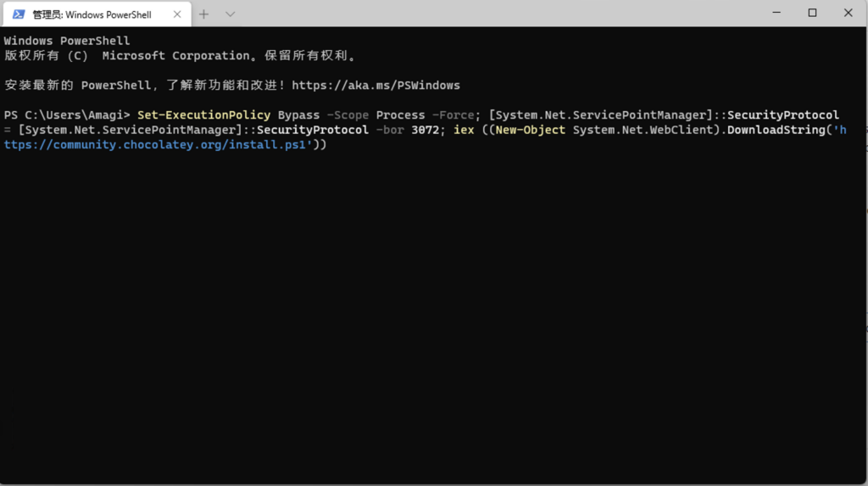Click the empty title bar area
This screenshot has width=868, height=486.
498,14
